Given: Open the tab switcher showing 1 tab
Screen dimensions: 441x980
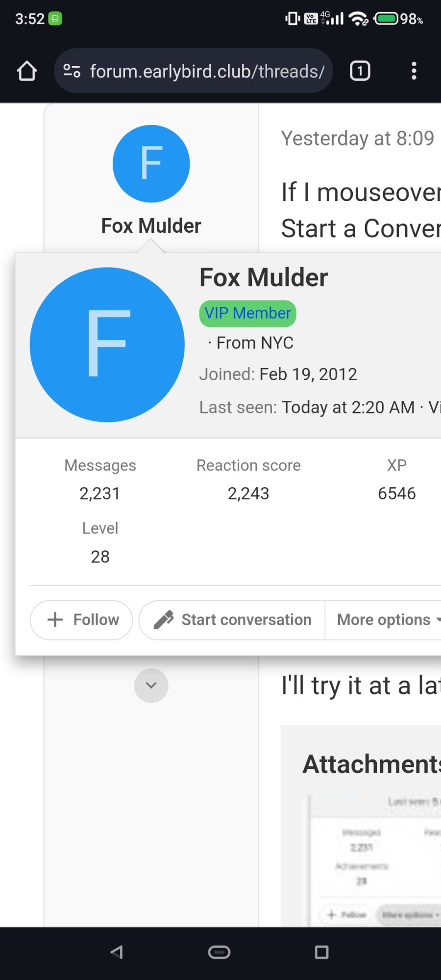Looking at the screenshot, I should (360, 71).
